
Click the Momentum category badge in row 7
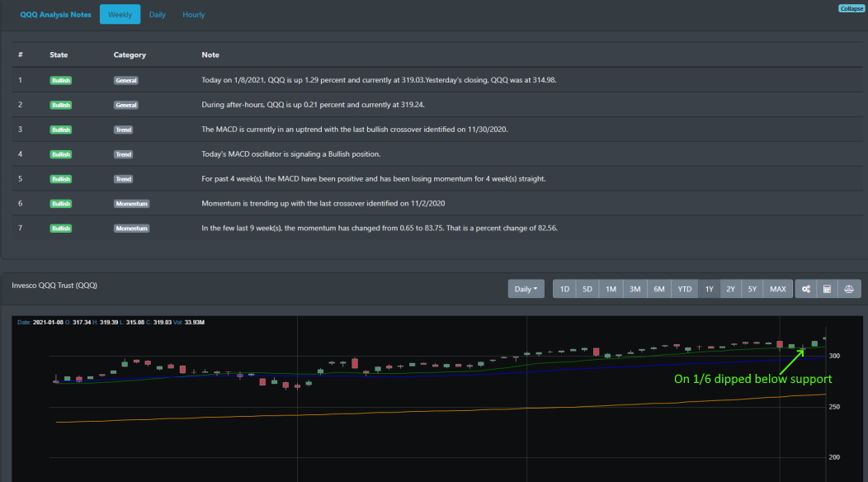click(132, 229)
